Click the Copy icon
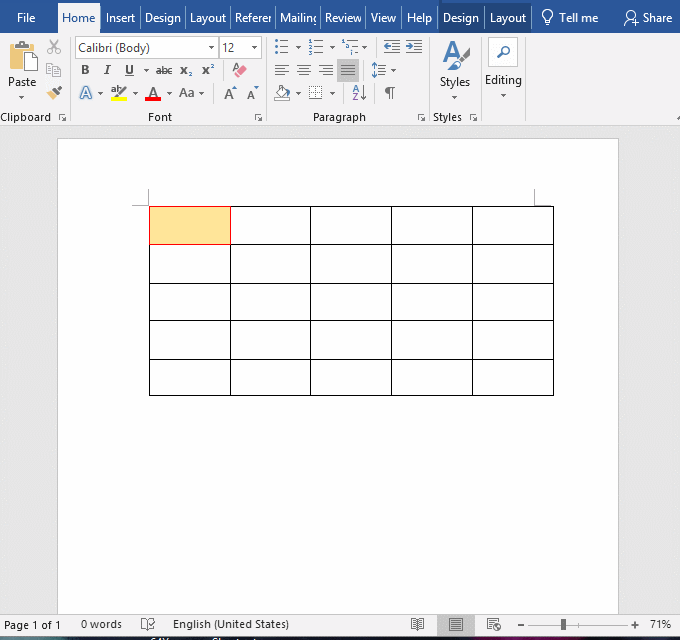Viewport: 680px width, 640px height. click(x=54, y=69)
